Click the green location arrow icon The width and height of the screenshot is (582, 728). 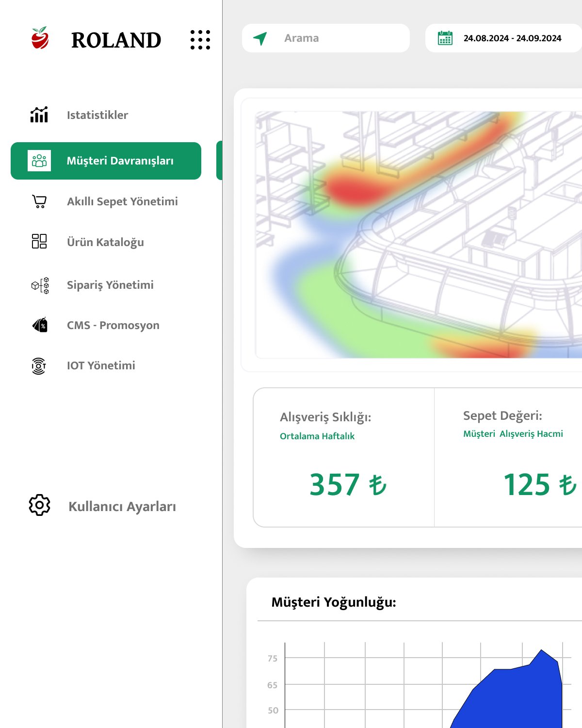[x=260, y=38]
